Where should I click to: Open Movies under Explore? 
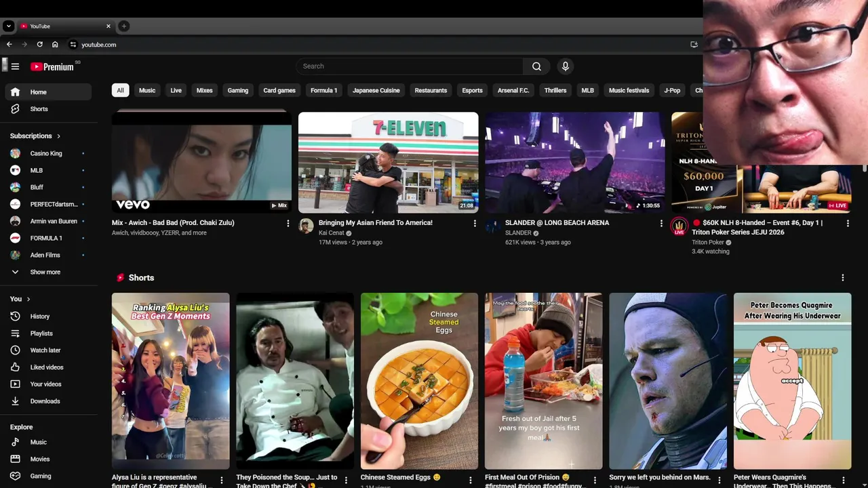[47, 459]
